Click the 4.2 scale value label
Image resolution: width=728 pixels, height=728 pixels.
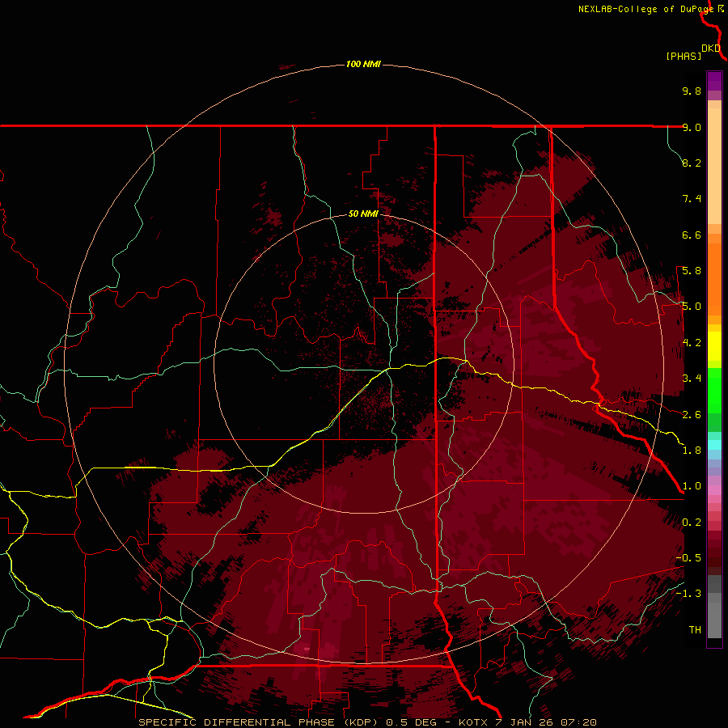[692, 343]
